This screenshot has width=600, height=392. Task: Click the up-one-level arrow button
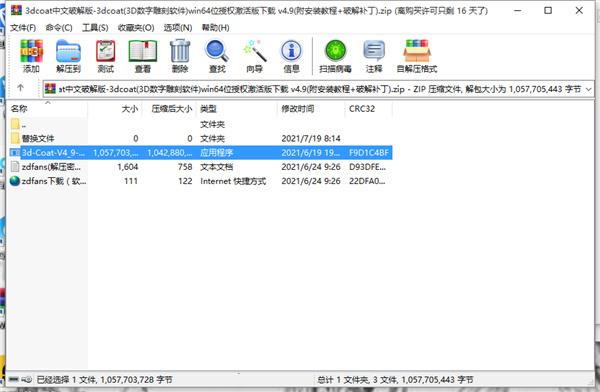coord(21,88)
